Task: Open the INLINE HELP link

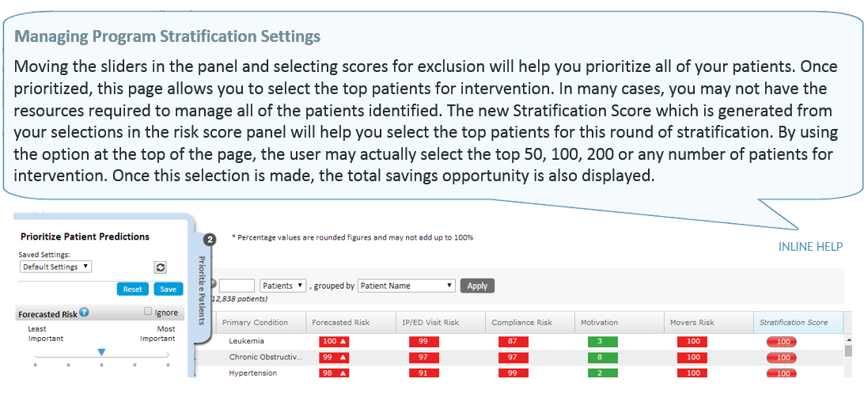Action: tap(810, 247)
